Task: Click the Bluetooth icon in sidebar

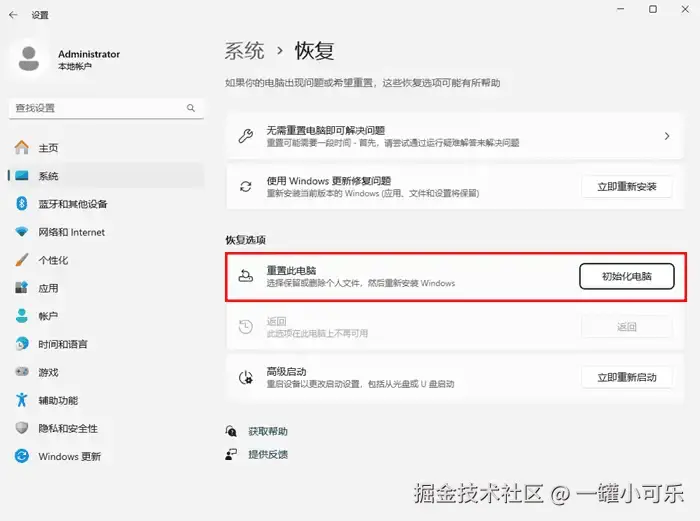Action: click(x=21, y=204)
